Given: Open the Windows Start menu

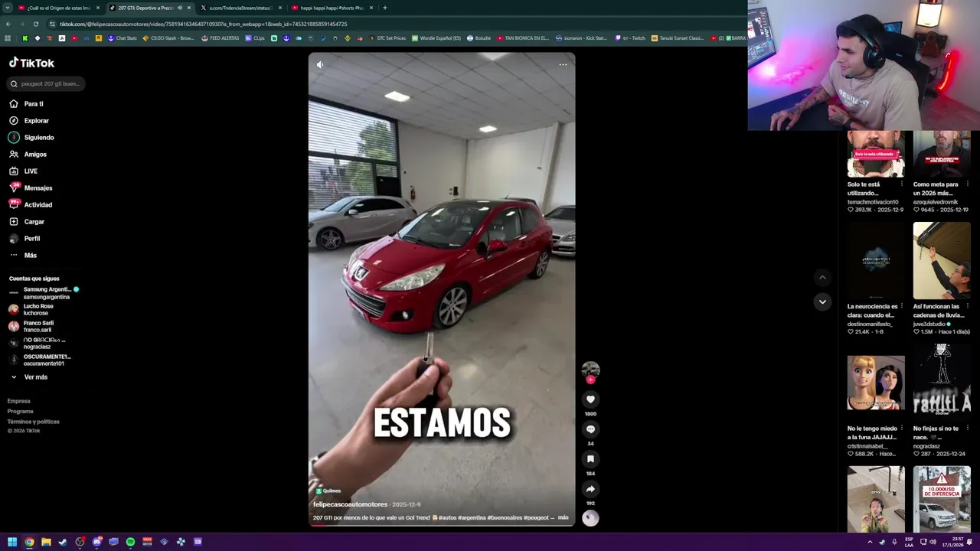Looking at the screenshot, I should click(12, 542).
